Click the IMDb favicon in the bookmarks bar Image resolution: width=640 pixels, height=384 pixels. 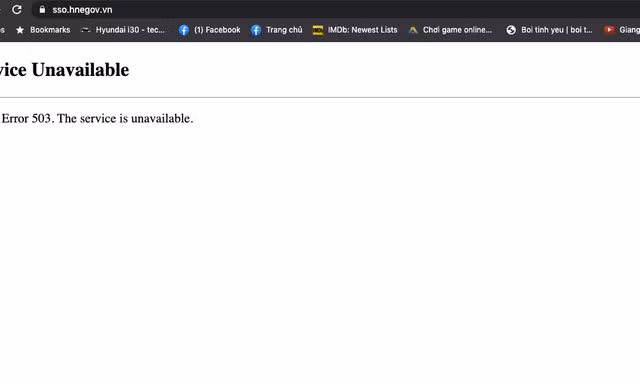pyautogui.click(x=318, y=30)
